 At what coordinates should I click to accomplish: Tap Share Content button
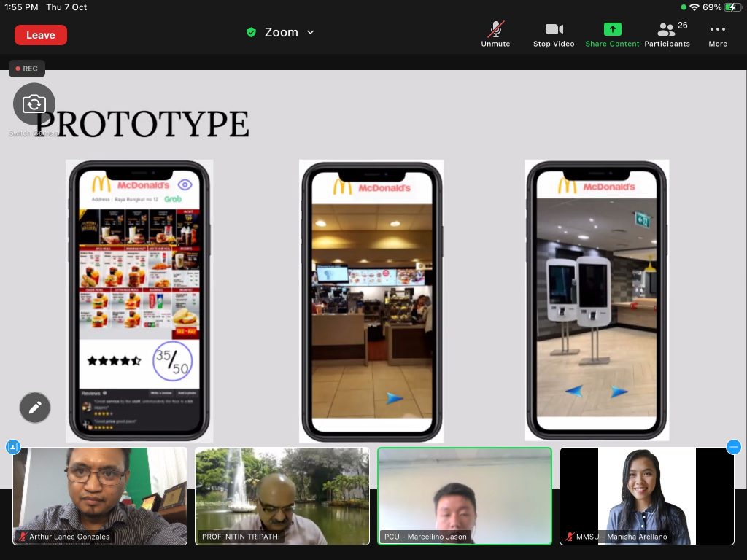pyautogui.click(x=612, y=34)
